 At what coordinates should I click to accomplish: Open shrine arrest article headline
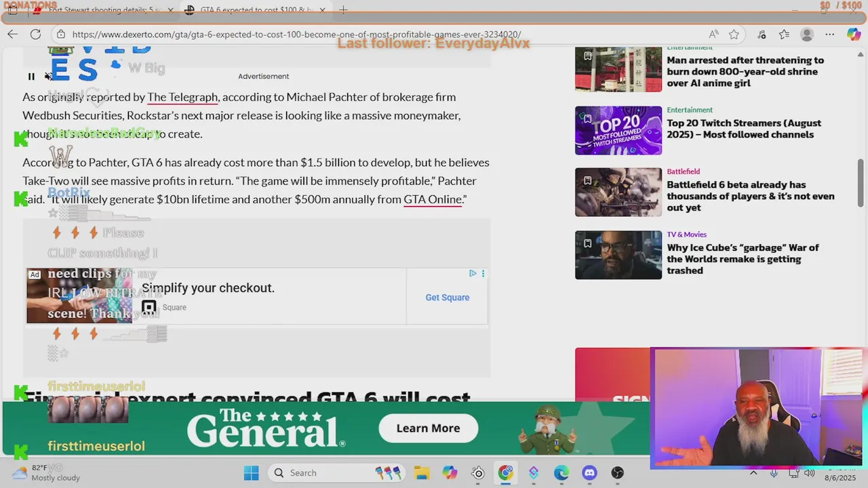click(745, 71)
